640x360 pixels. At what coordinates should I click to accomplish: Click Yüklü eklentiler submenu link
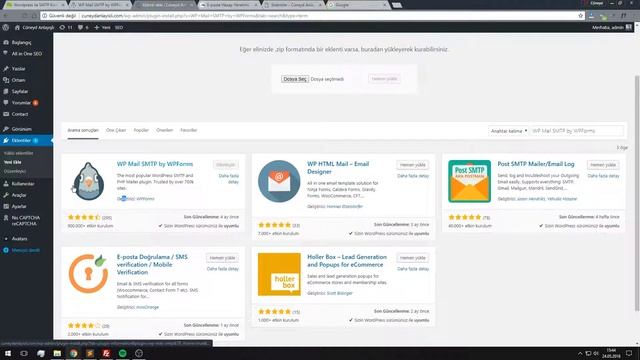(18, 153)
